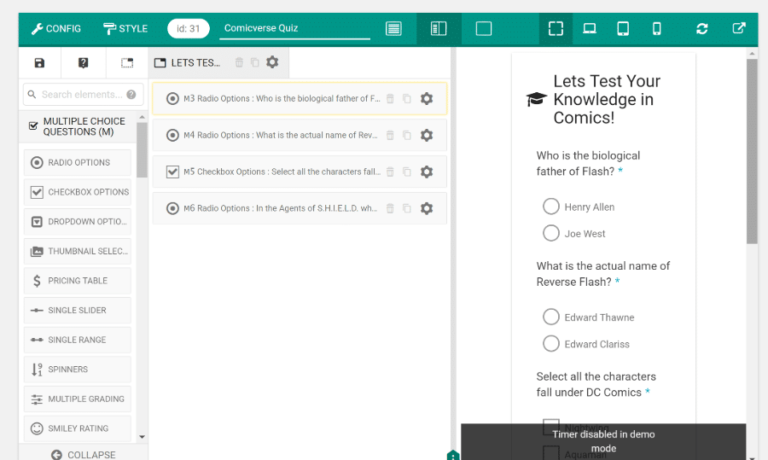
Task: Delete the LETS TES... page via trash icon
Action: tap(239, 62)
